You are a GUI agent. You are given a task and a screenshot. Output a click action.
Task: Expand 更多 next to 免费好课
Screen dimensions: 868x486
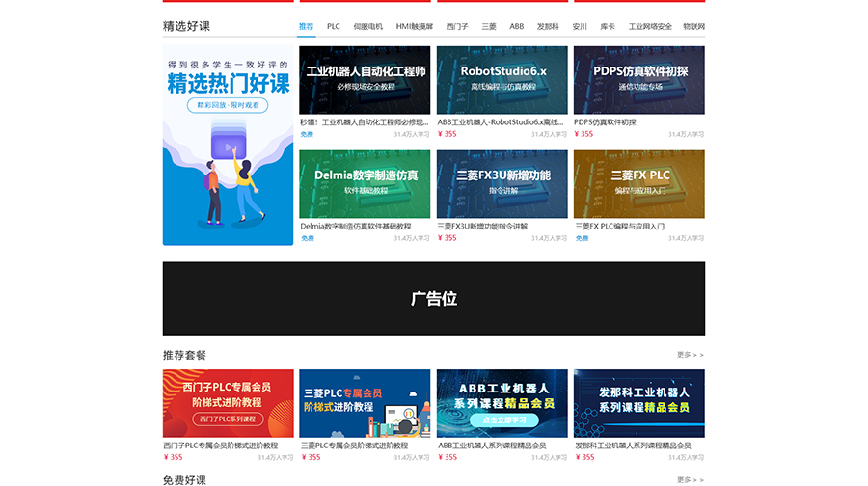click(x=690, y=479)
